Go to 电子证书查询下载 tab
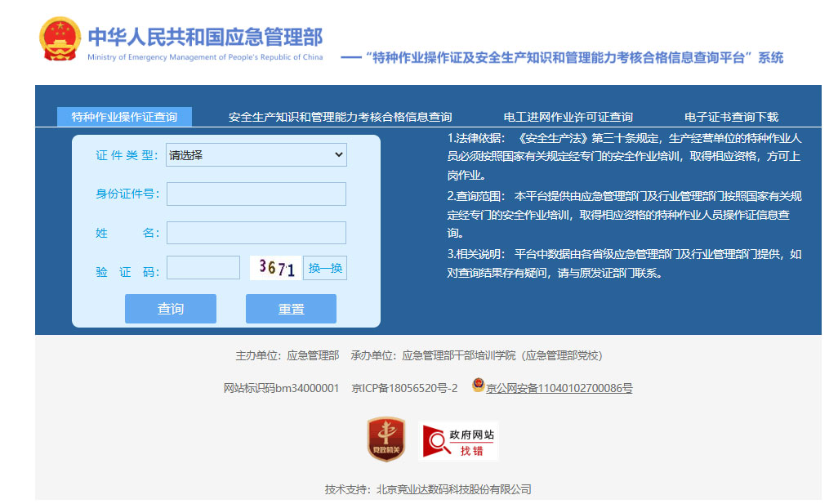 pos(731,117)
